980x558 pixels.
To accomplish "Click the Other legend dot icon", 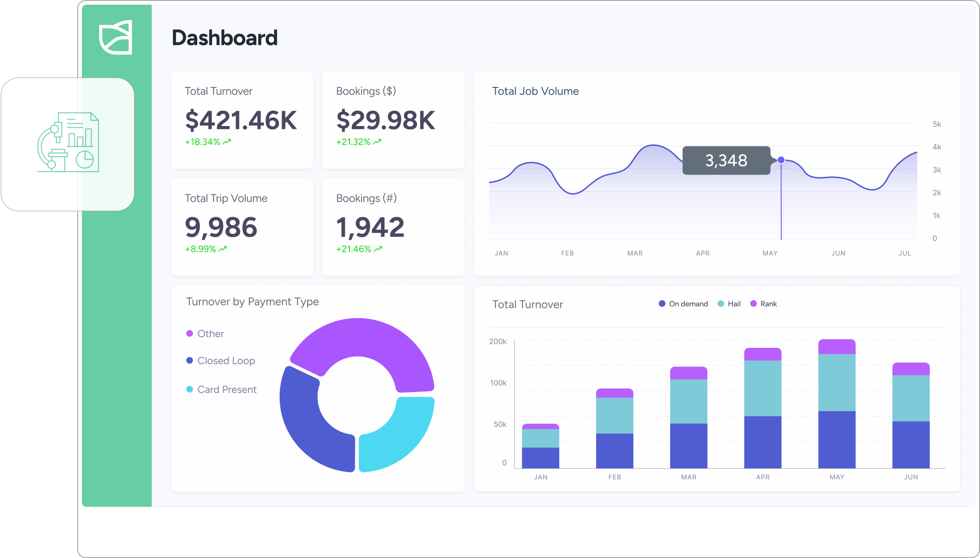I will click(189, 333).
